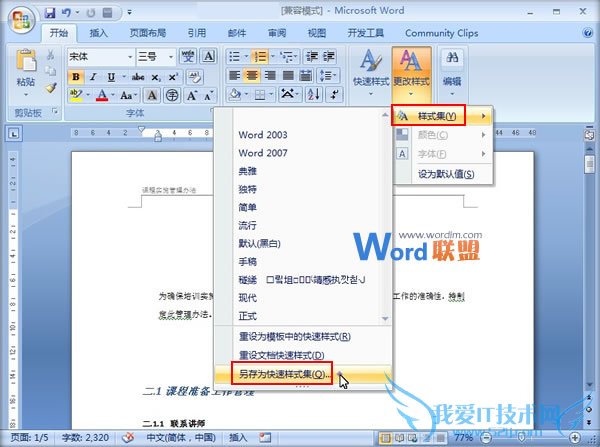This screenshot has width=600, height=447.
Task: Save document using Quick Access save icon
Action: tap(50, 13)
